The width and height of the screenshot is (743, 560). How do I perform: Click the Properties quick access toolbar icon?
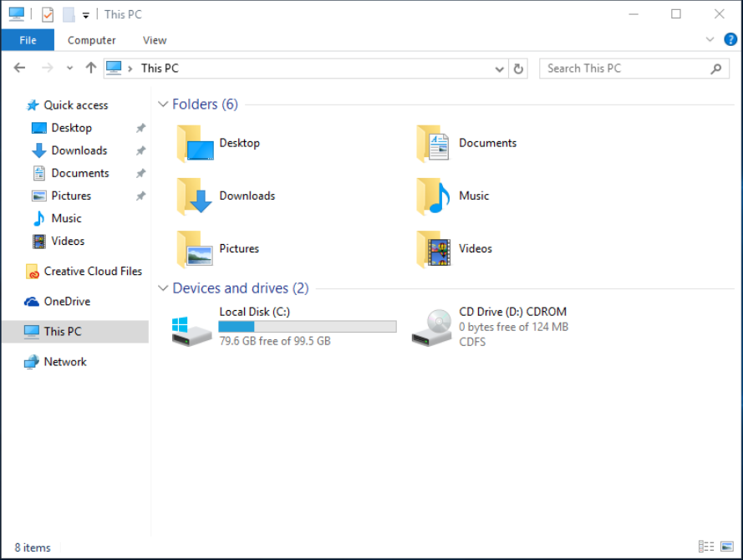click(48, 15)
